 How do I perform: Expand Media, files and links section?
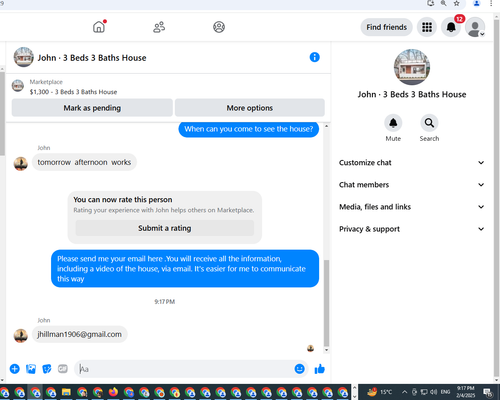[x=412, y=207]
